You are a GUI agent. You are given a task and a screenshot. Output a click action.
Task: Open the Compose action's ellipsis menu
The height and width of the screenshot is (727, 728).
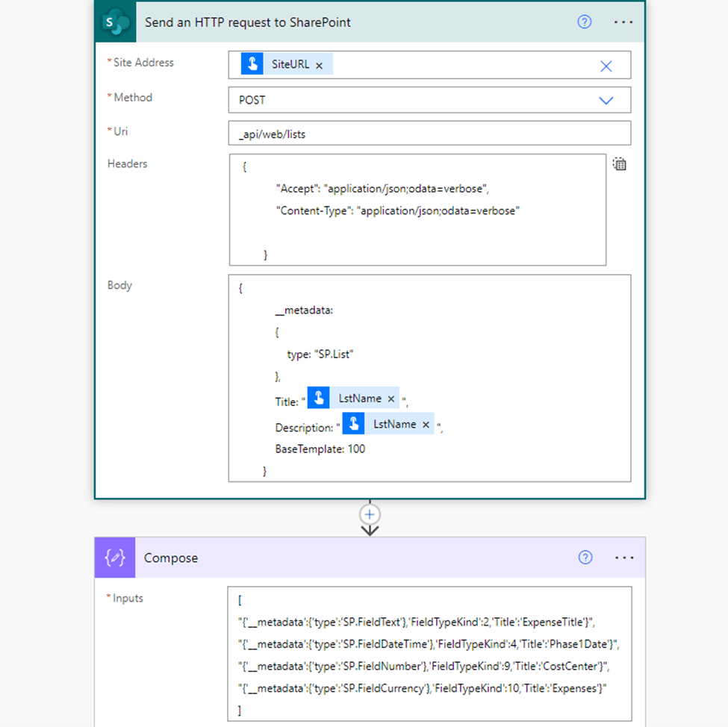coord(624,557)
